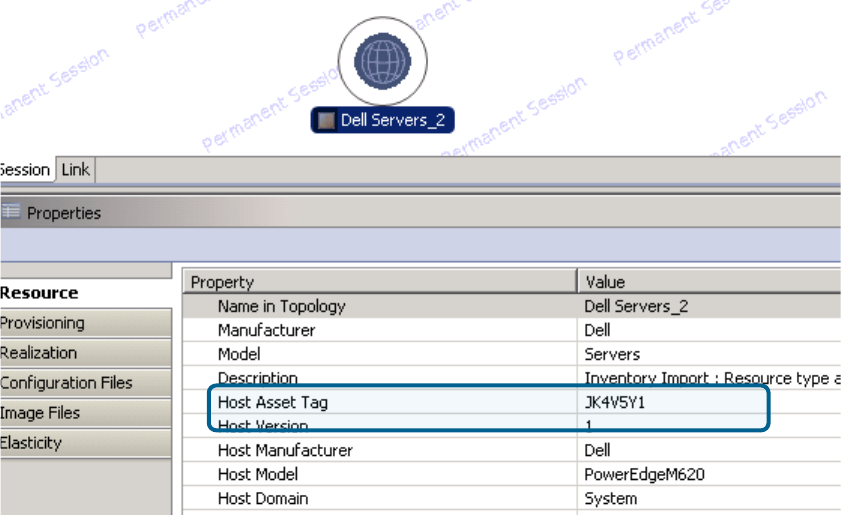Click the Name in Topology value Dell Servers_2
The image size is (841, 515).
click(636, 306)
